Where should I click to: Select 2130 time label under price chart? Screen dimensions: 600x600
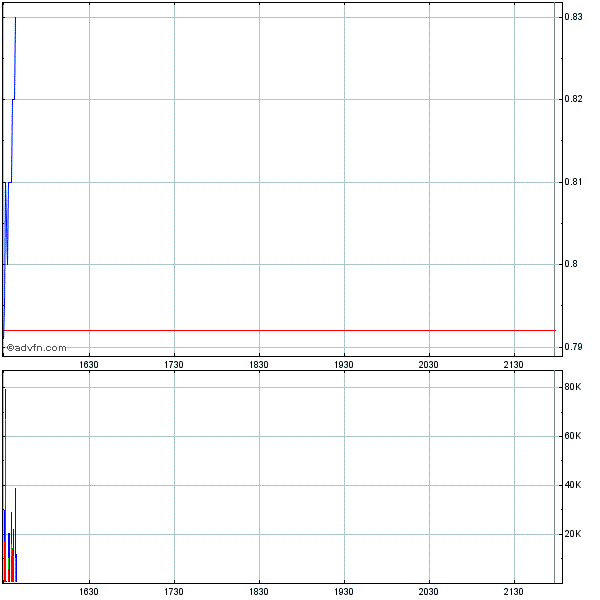click(513, 365)
